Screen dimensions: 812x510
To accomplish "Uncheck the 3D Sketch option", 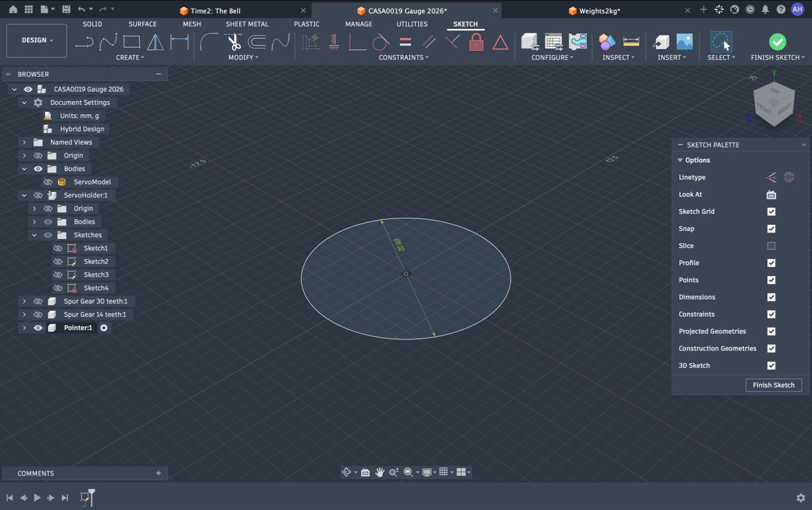I will [x=771, y=366].
